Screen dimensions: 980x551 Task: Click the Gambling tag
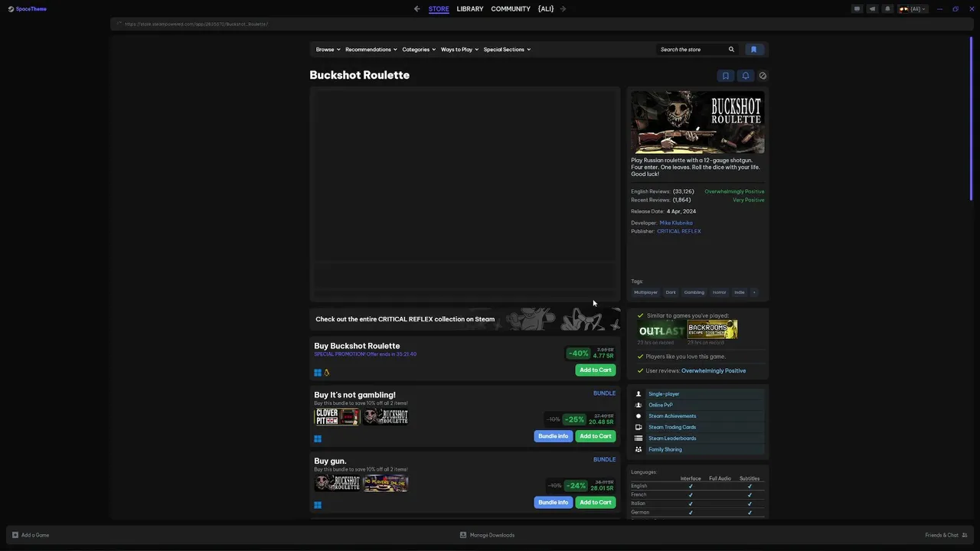[694, 292]
